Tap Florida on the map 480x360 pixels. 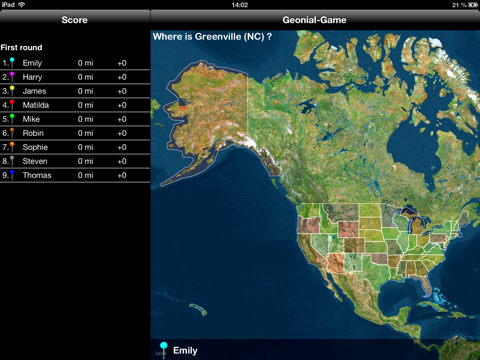pyautogui.click(x=426, y=286)
